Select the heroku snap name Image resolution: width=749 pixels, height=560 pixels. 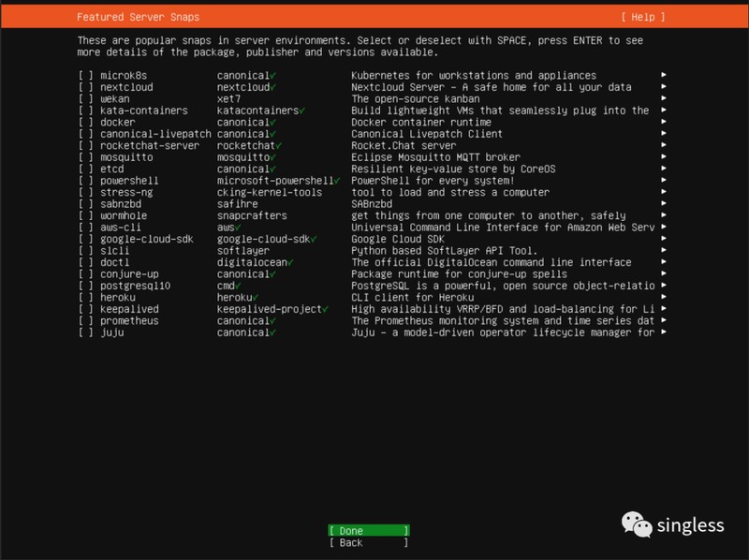(x=118, y=297)
